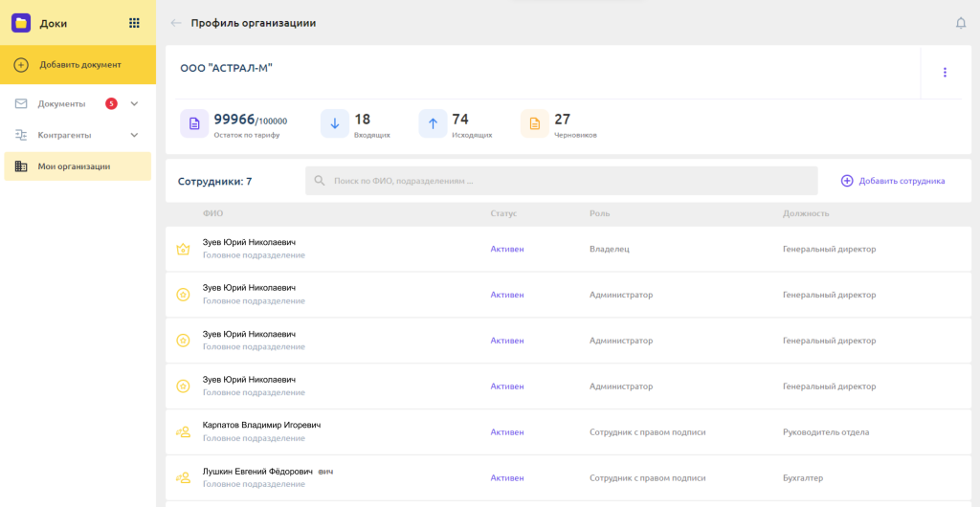Open Карпатов Владимир Игоревич employee row
This screenshot has width=980, height=507.
pos(261,425)
